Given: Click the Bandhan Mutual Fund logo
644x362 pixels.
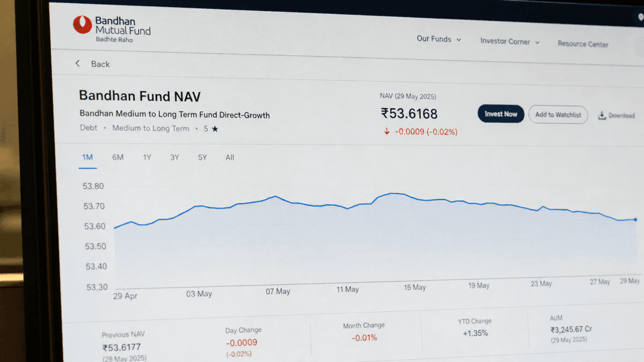Looking at the screenshot, I should pos(112,29).
